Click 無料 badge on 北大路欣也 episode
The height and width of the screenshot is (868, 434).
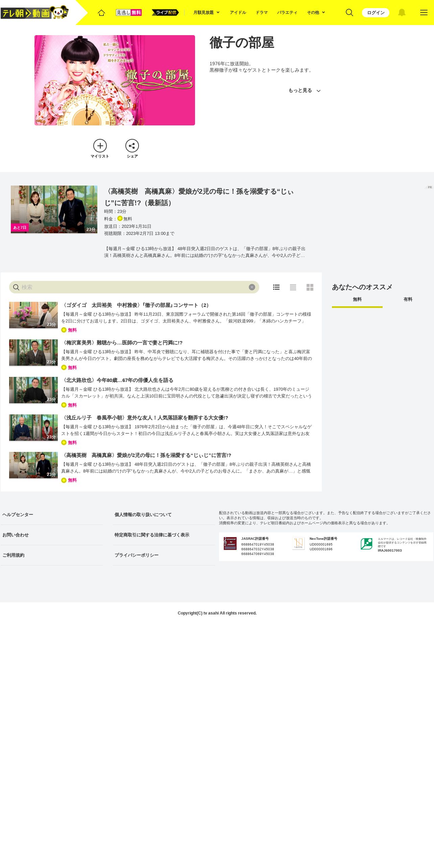tap(69, 405)
